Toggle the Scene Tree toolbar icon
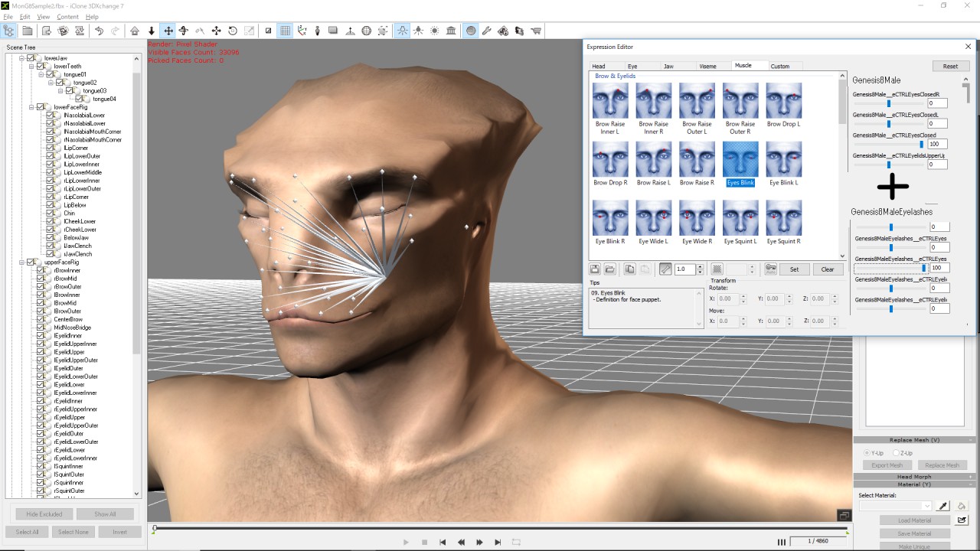This screenshot has height=551, width=980. coord(9,31)
